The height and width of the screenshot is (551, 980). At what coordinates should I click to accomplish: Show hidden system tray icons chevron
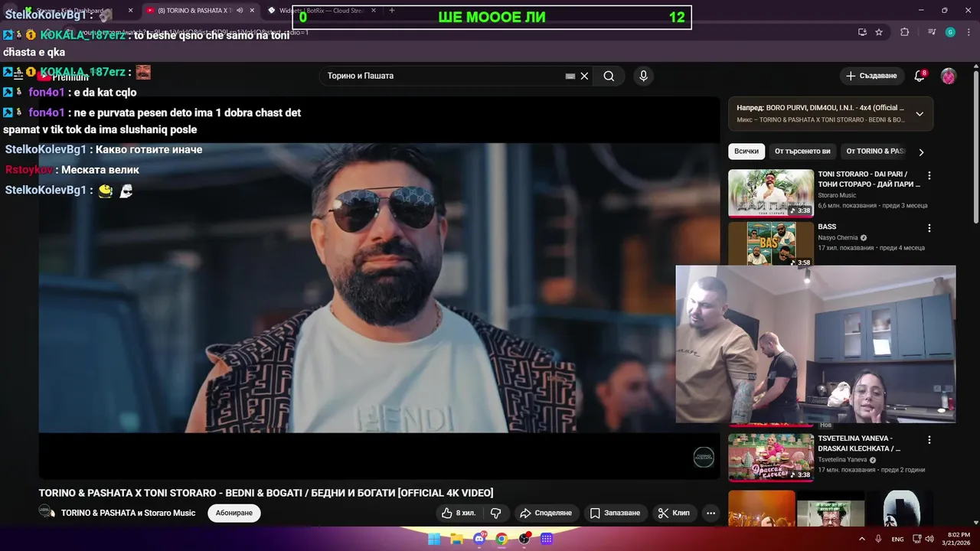pyautogui.click(x=862, y=539)
